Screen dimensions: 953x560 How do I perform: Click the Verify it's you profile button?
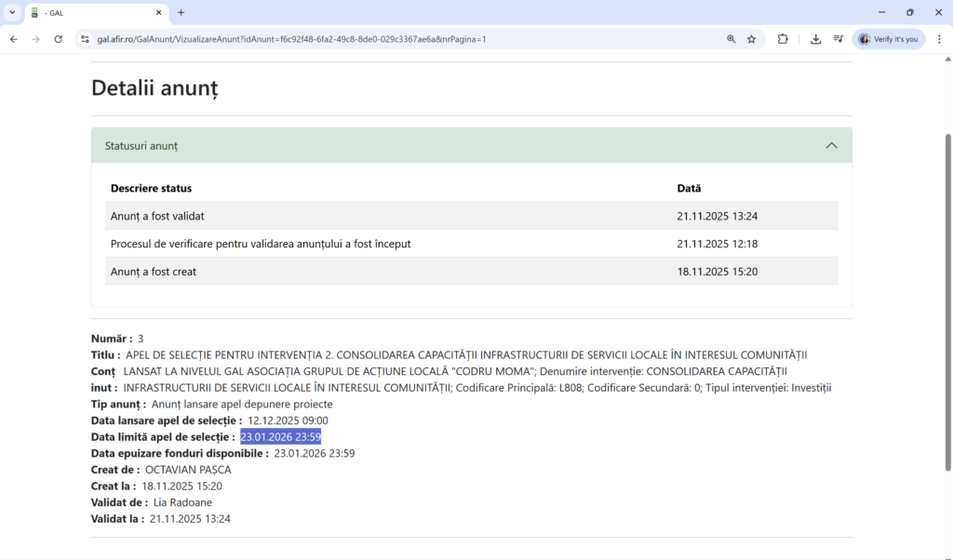click(x=889, y=39)
